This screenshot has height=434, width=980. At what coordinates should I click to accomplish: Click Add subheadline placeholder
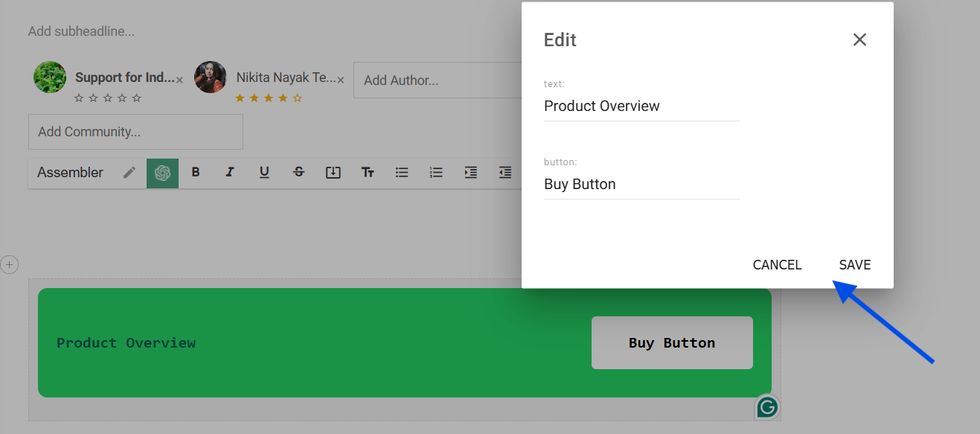click(x=81, y=31)
